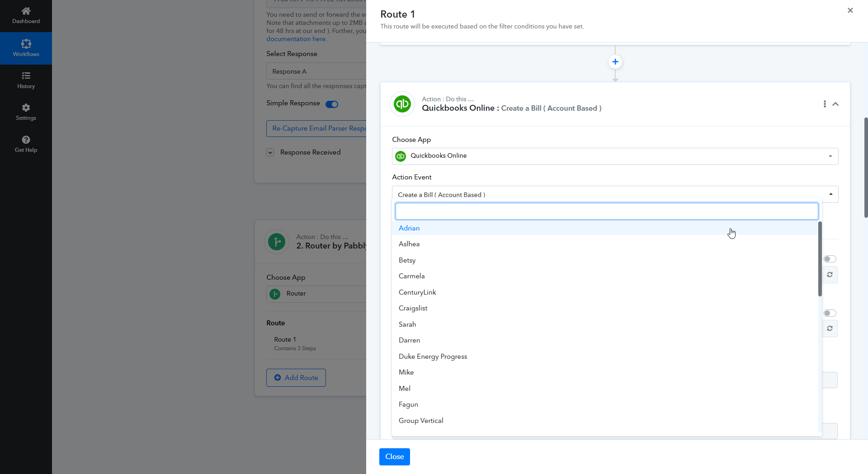Choose Craigslist from the dropdown
Image resolution: width=868 pixels, height=474 pixels.
(x=605, y=308)
